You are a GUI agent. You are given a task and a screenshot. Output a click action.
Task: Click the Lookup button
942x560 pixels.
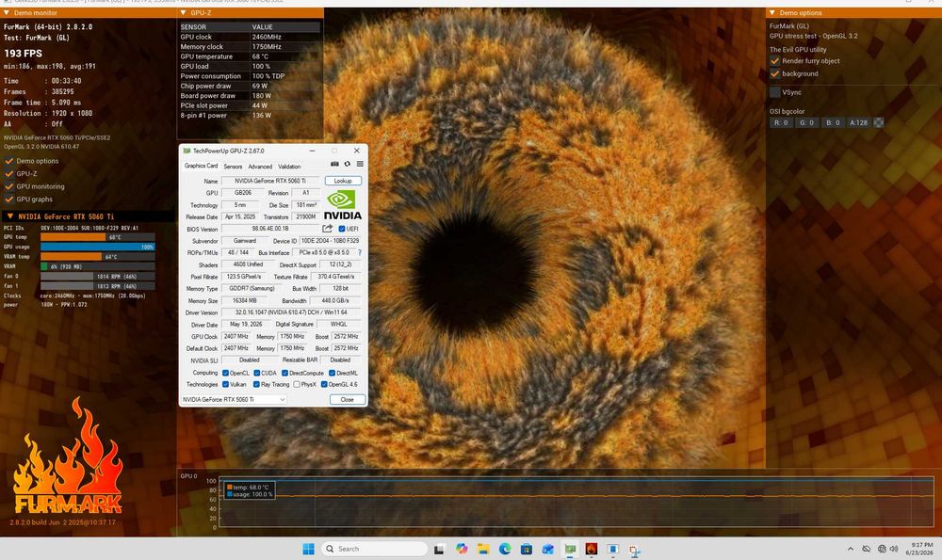click(x=343, y=181)
